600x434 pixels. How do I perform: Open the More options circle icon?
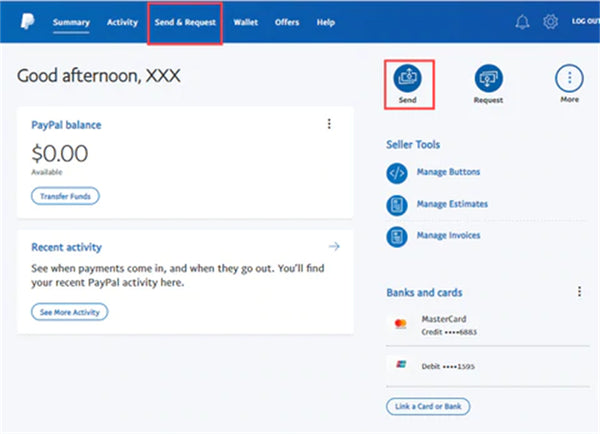click(570, 77)
